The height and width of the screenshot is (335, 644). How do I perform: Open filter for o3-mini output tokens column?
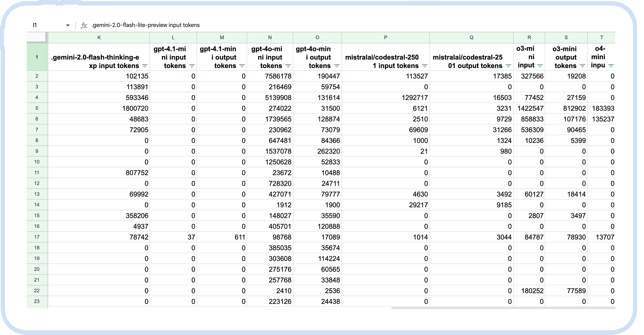[x=582, y=66]
